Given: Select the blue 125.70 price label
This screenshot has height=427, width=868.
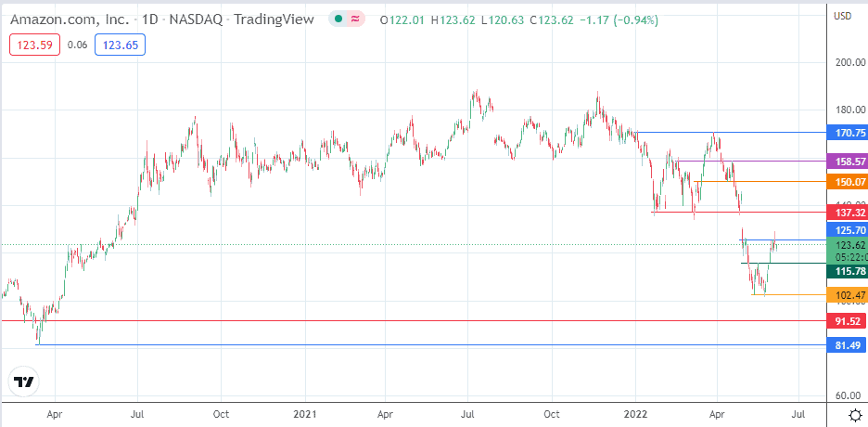Looking at the screenshot, I should click(x=847, y=230).
